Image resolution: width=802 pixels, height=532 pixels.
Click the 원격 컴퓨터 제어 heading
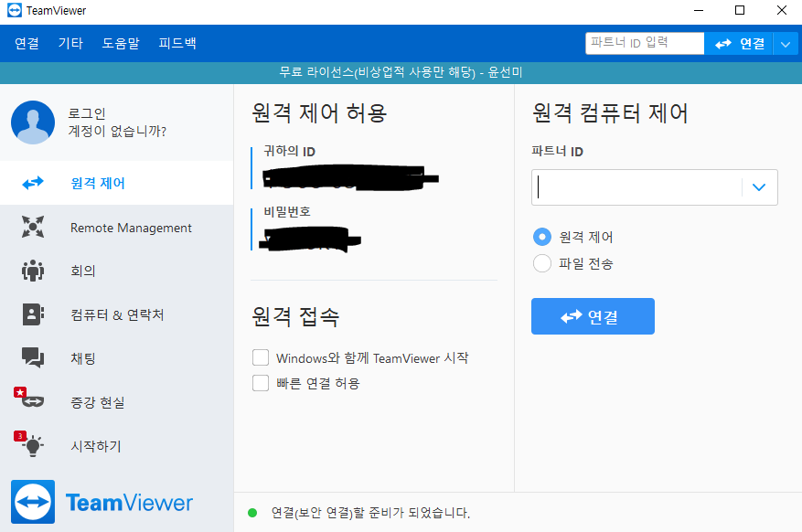(610, 113)
